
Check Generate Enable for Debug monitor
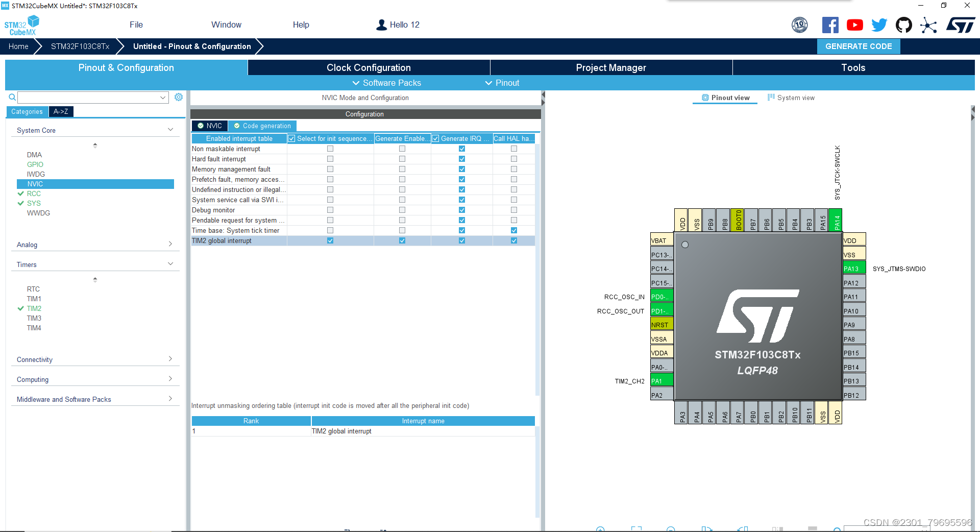(x=402, y=210)
